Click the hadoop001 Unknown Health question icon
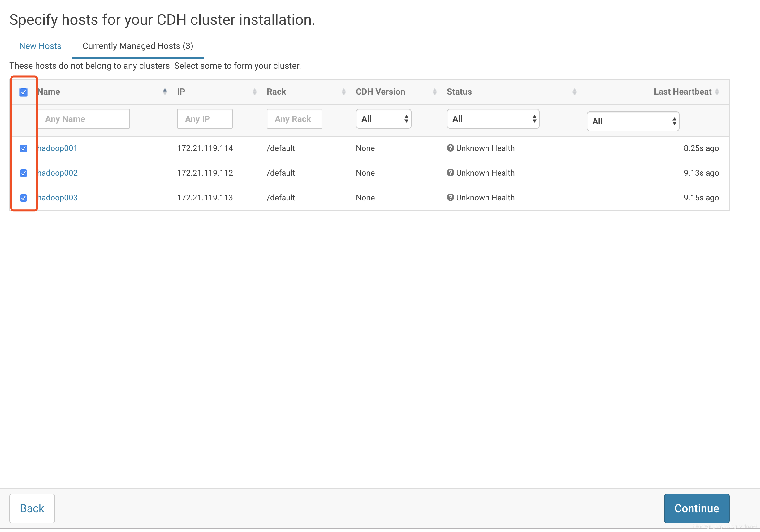This screenshot has width=760, height=532. click(x=450, y=148)
